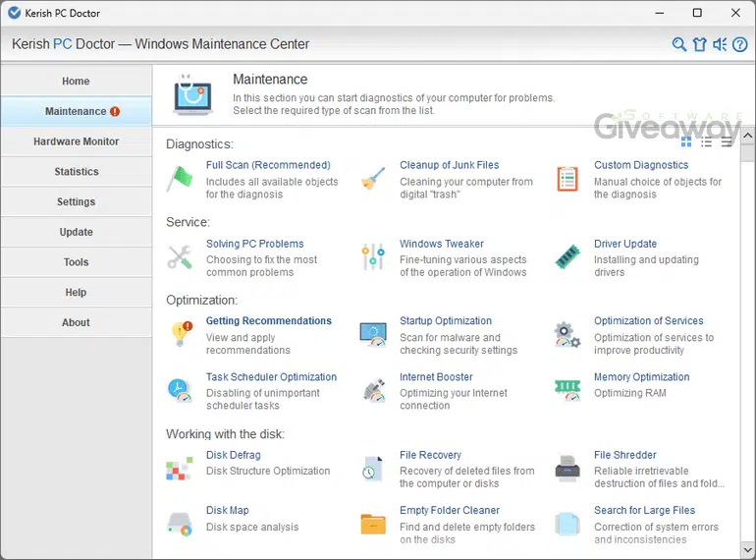The width and height of the screenshot is (756, 560).
Task: Open the Tools section
Action: [x=77, y=262]
